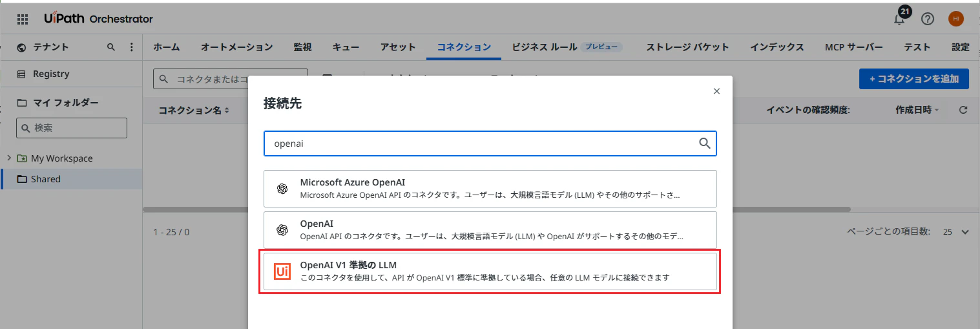Switch to the ストレージ バケット tab
Image resolution: width=980 pixels, height=329 pixels.
(687, 47)
